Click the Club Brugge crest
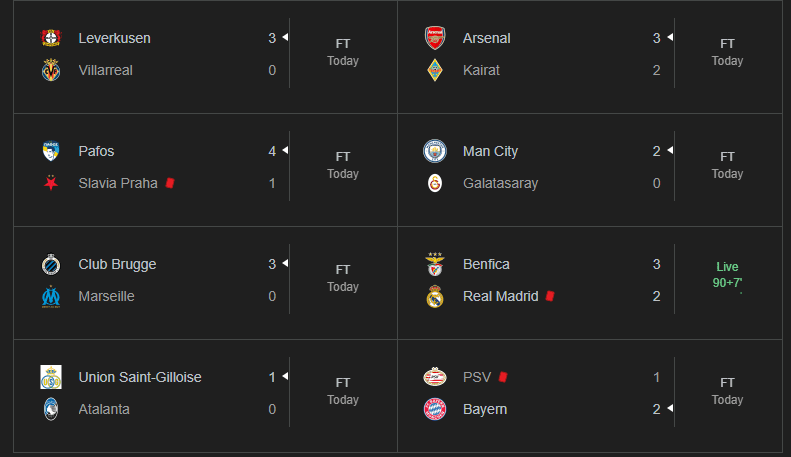This screenshot has height=457, width=791. (51, 264)
